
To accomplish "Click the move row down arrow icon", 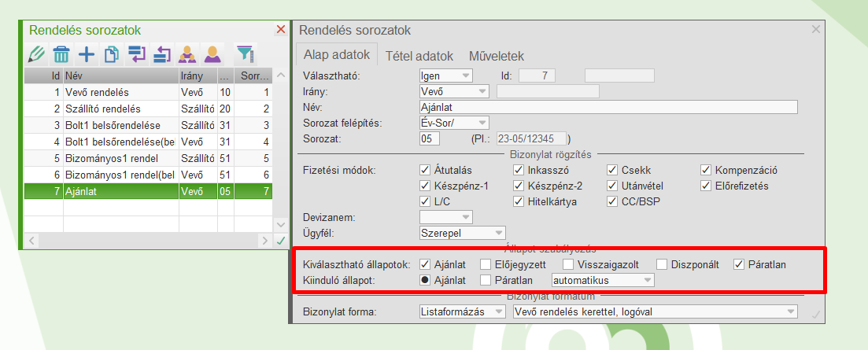I will point(136,54).
